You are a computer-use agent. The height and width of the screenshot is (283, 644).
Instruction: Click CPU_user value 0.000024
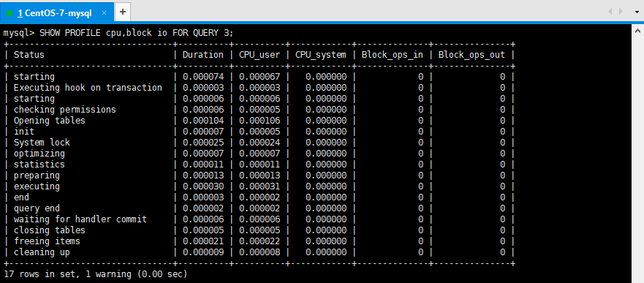[x=260, y=143]
